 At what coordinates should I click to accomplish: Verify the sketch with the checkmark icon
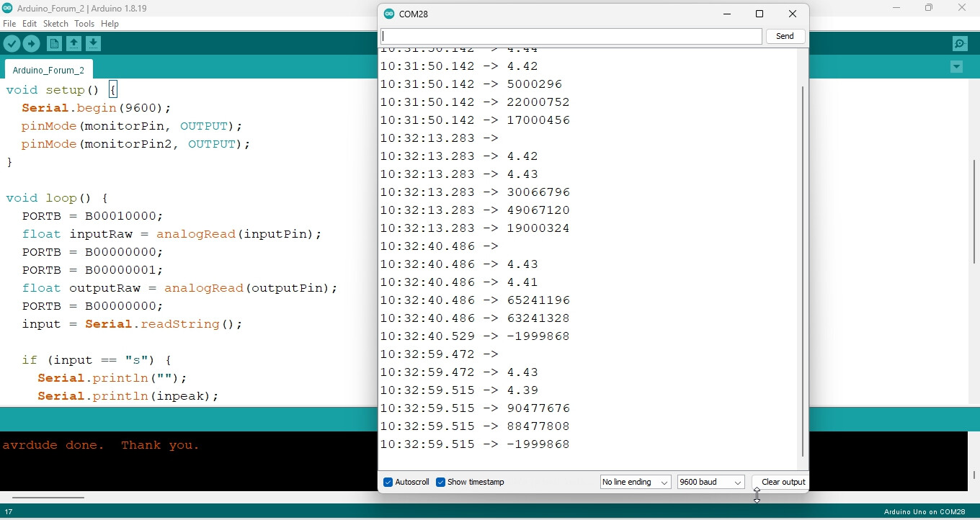coord(12,43)
